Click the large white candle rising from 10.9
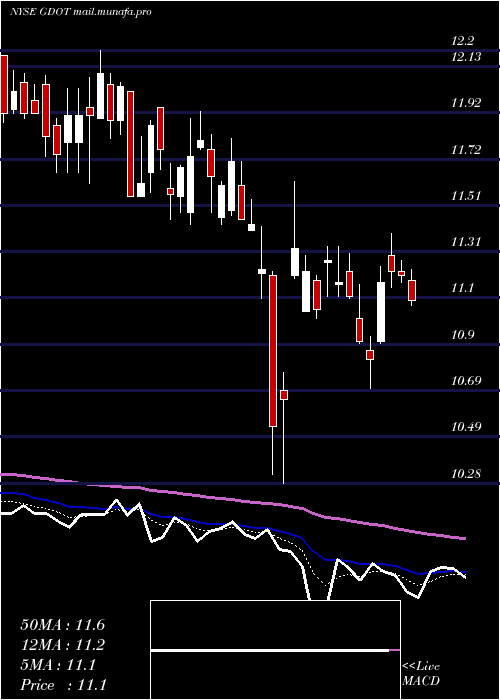This screenshot has width=500, height=700. point(381,312)
